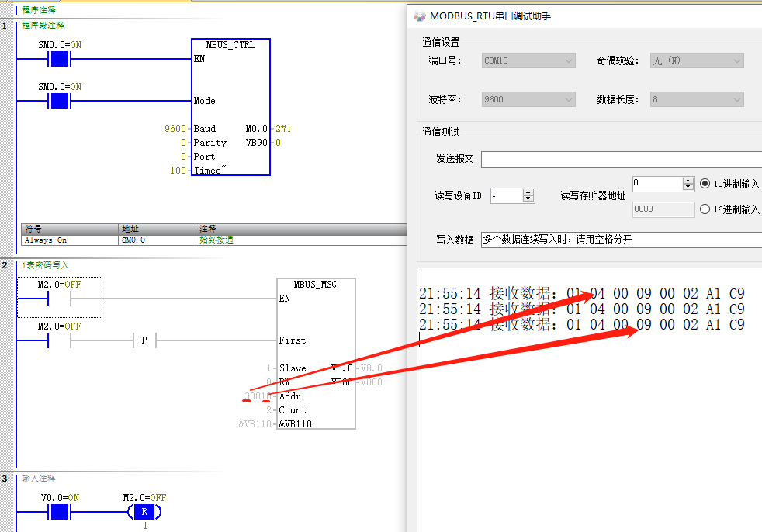
Task: Click the MBUS_MSG instruction block title
Action: point(315,285)
